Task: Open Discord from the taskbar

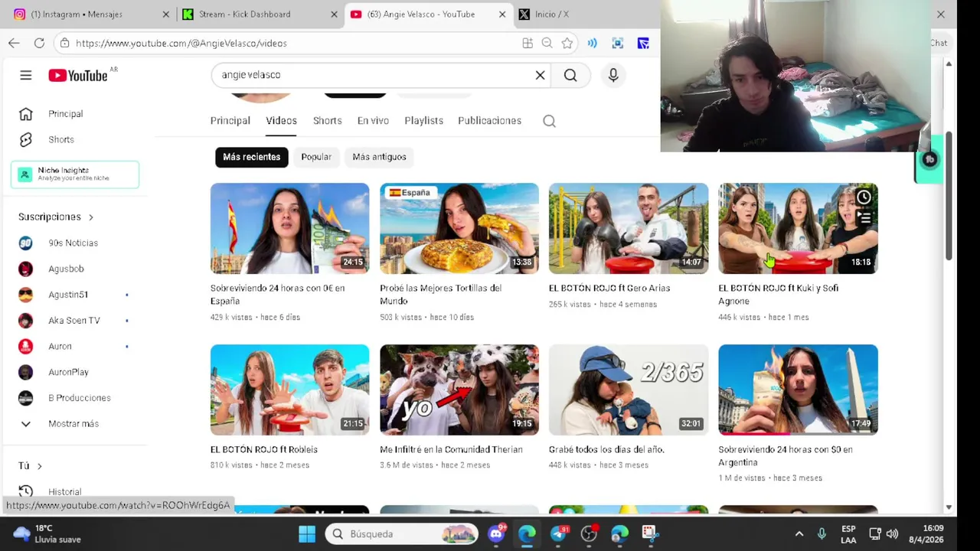Action: click(496, 533)
